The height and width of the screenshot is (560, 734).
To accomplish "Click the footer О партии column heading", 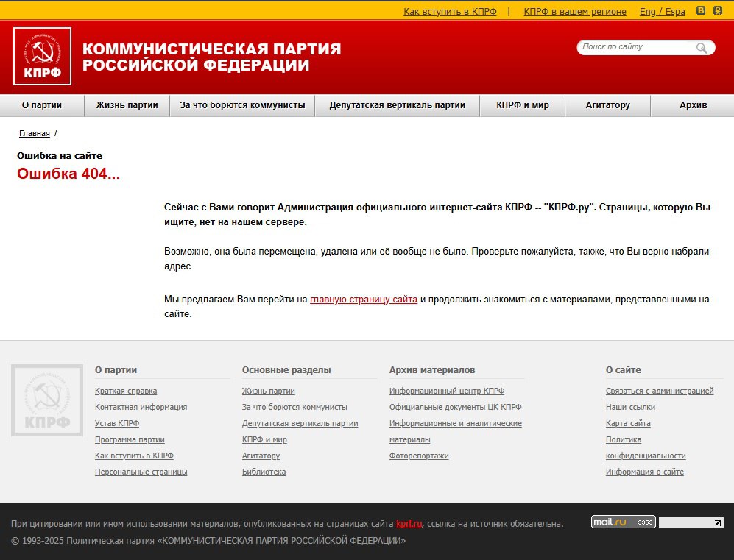I will coord(116,370).
